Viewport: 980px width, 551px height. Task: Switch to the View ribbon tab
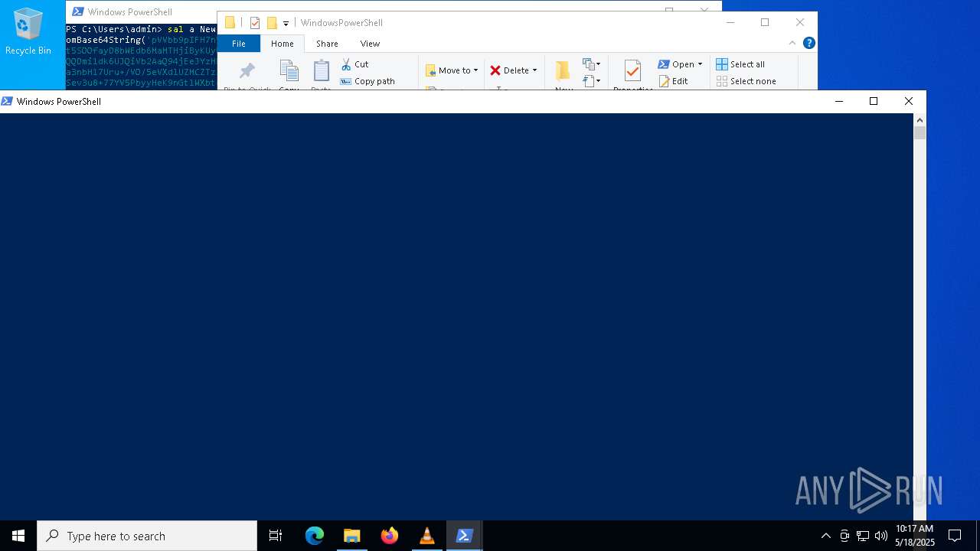click(370, 44)
